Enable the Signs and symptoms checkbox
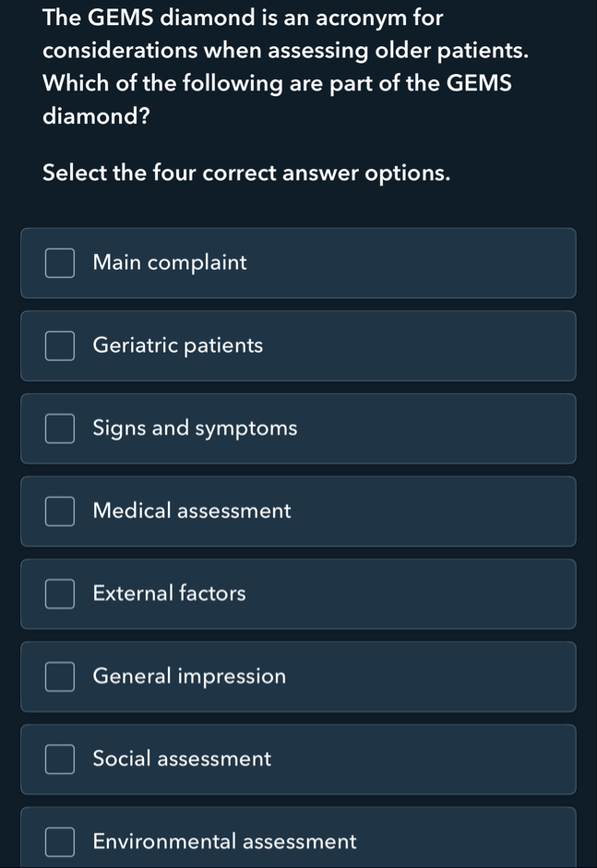The width and height of the screenshot is (597, 868). point(60,428)
